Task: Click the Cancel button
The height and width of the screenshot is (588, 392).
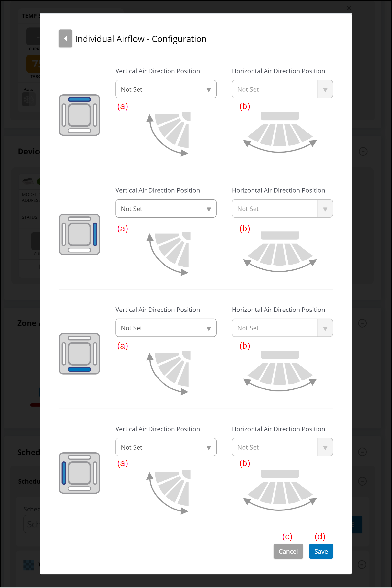Action: pyautogui.click(x=288, y=551)
